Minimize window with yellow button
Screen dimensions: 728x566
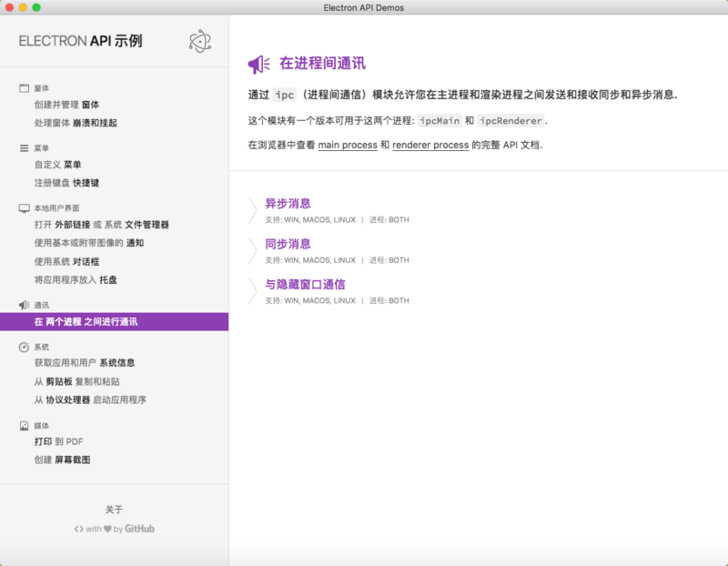click(x=23, y=7)
